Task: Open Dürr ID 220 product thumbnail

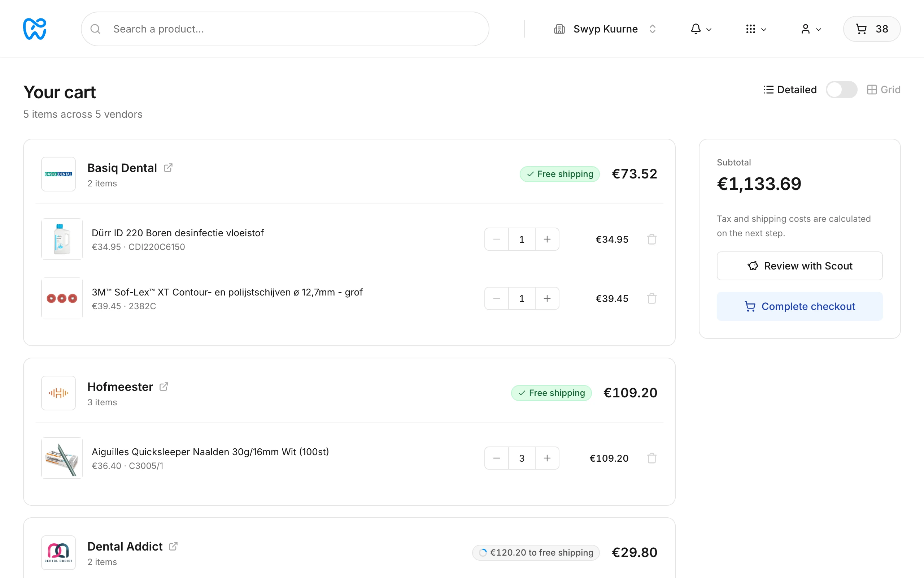Action: [62, 239]
